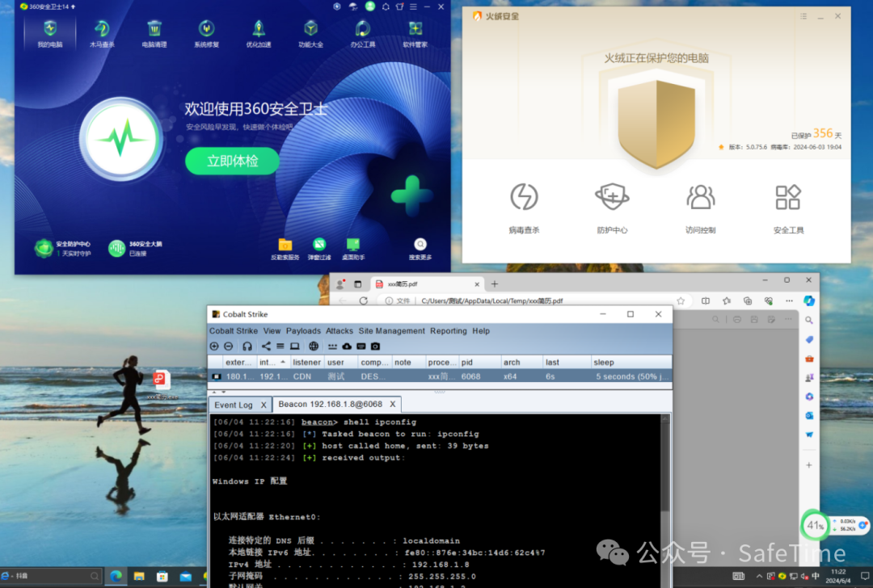The height and width of the screenshot is (588, 873).
Task: Open 我的电脑 in 360 Security
Action: click(50, 33)
